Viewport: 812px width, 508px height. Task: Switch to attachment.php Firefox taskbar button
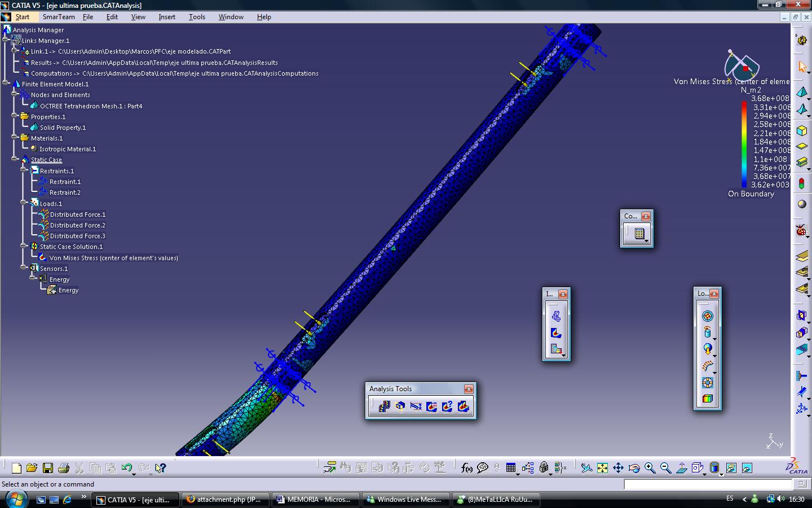pyautogui.click(x=225, y=500)
